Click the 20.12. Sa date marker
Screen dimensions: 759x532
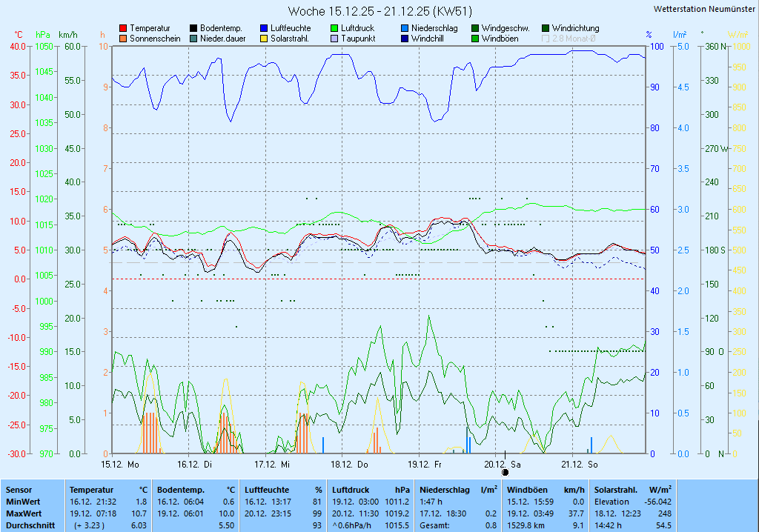coord(503,465)
